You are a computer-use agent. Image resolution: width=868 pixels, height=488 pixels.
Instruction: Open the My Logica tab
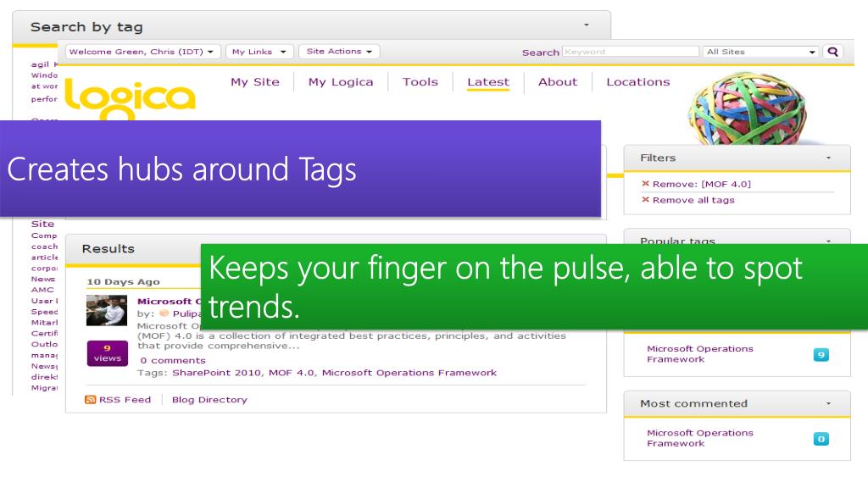pyautogui.click(x=341, y=82)
